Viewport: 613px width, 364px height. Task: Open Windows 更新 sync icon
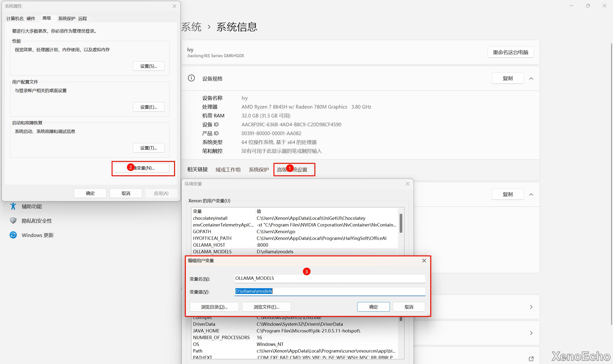(13, 235)
